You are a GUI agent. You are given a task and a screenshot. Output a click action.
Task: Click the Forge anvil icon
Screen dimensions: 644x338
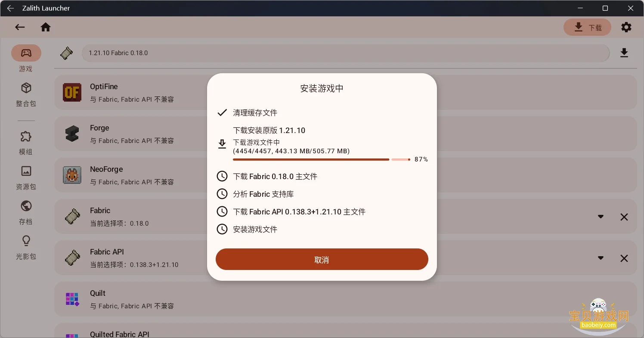72,134
